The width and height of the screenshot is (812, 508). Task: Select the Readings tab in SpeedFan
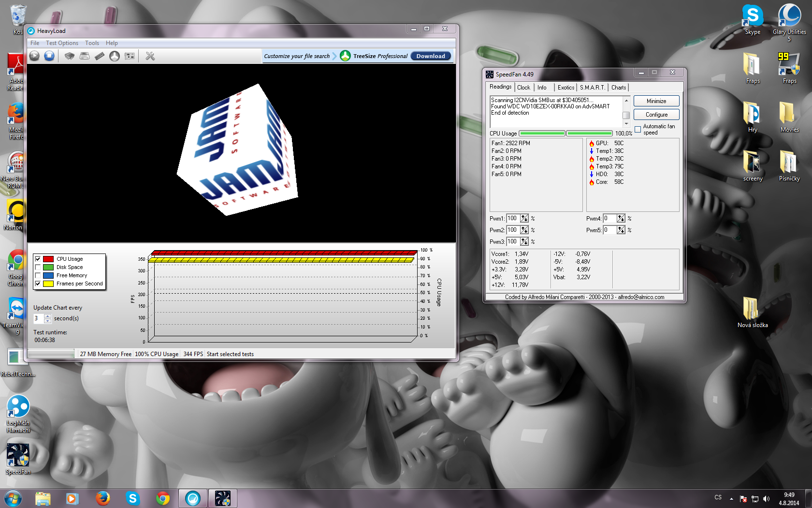(x=500, y=87)
